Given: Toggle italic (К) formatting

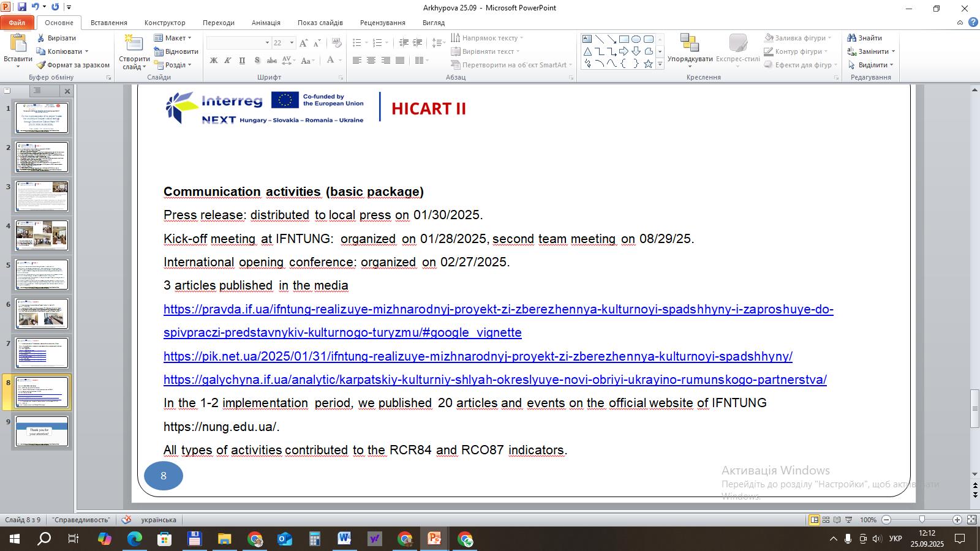Looking at the screenshot, I should pos(228,61).
